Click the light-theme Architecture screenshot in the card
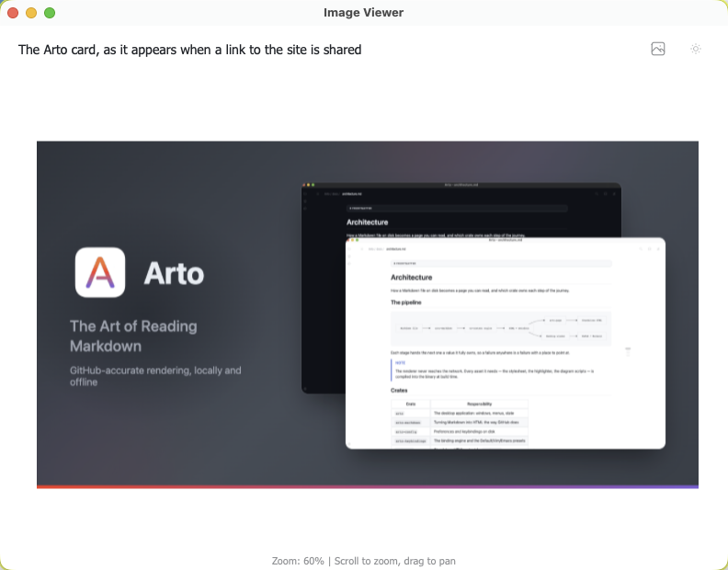 pyautogui.click(x=506, y=343)
